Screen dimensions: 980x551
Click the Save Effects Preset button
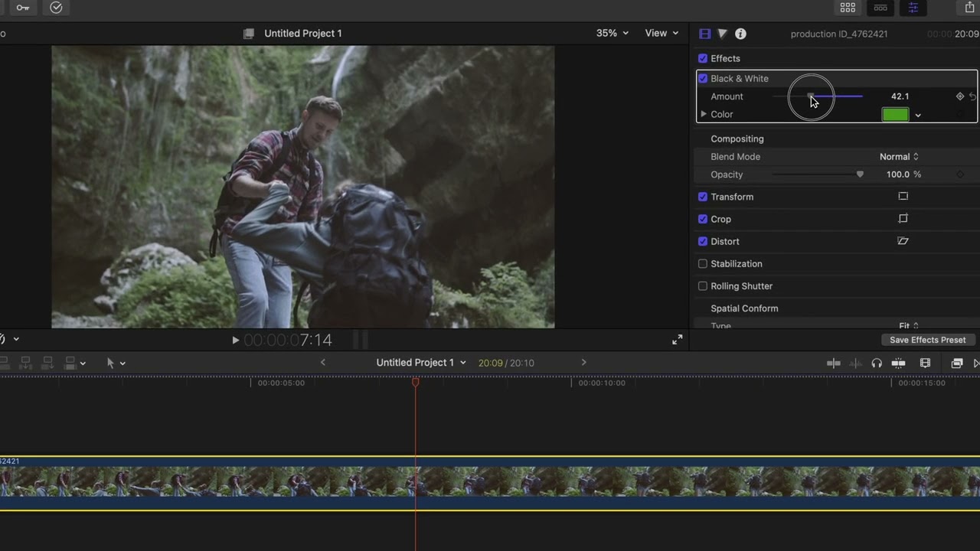click(927, 340)
